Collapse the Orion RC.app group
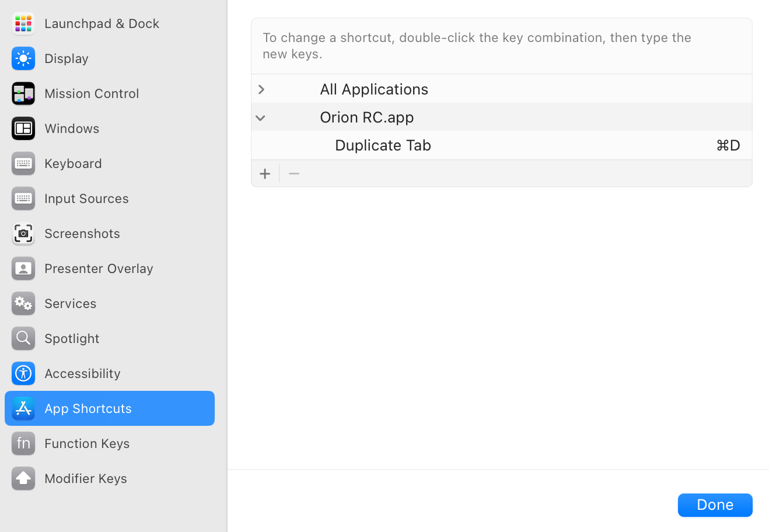 (260, 118)
